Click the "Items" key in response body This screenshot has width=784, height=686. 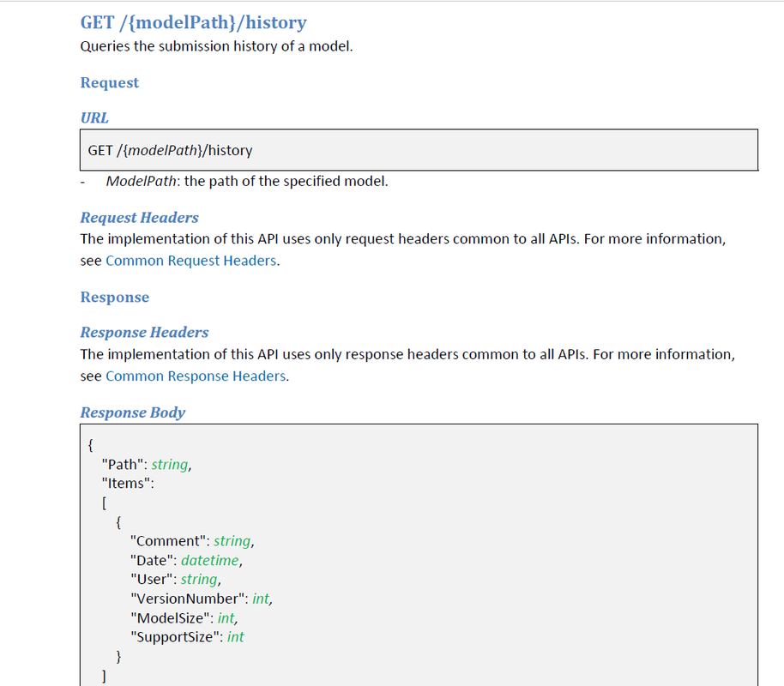point(126,484)
